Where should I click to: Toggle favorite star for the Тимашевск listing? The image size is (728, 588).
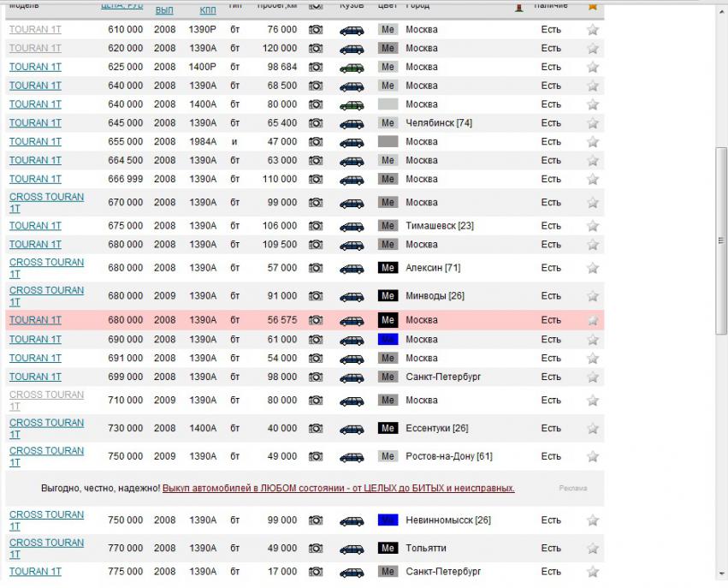(x=593, y=226)
